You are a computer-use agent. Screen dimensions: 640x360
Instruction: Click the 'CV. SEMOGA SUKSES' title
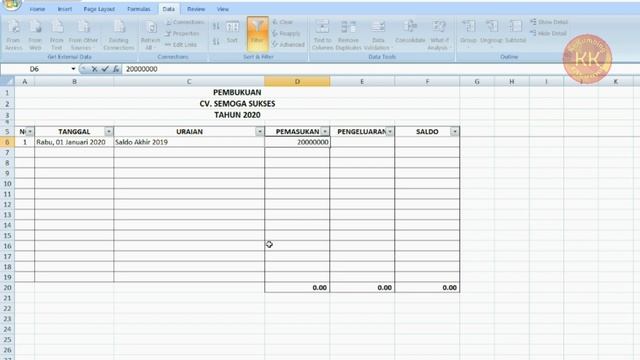coord(237,104)
